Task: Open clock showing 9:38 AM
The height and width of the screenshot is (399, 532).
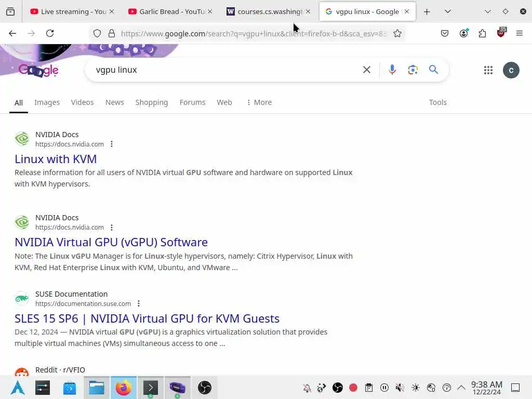Action: click(486, 388)
